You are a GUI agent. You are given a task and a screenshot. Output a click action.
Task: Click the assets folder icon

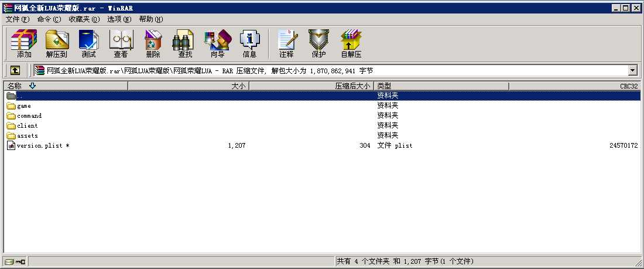tap(11, 135)
